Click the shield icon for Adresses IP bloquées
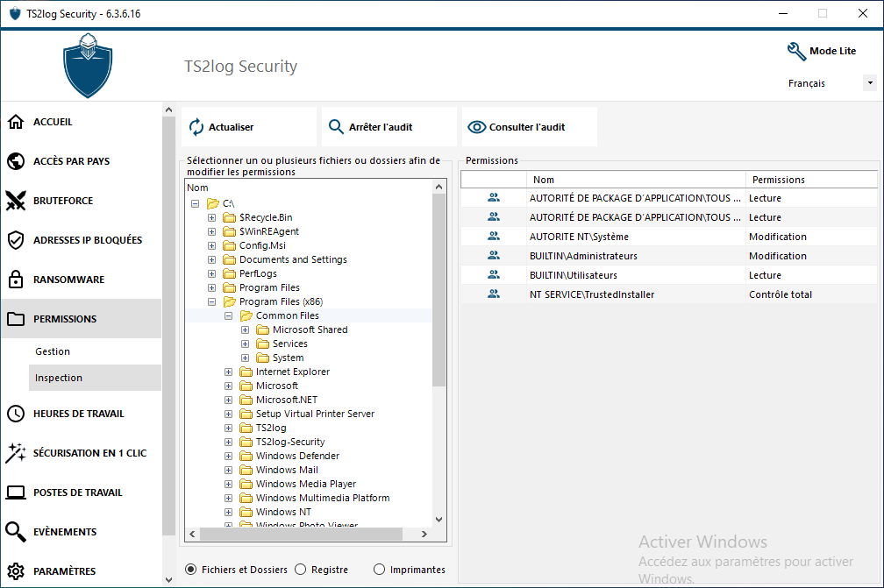The width and height of the screenshot is (884, 588). (x=16, y=240)
